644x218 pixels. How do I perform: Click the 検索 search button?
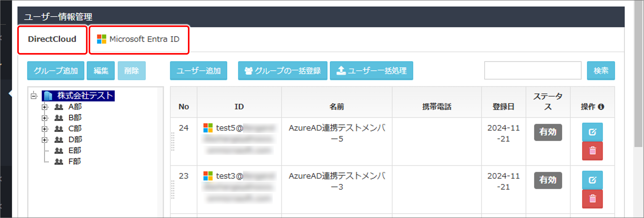600,70
